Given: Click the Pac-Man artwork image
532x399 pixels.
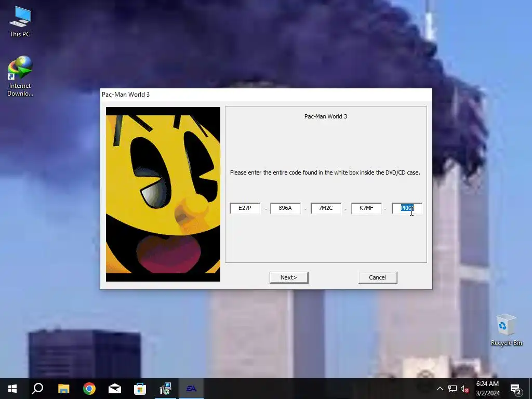Looking at the screenshot, I should tap(163, 194).
